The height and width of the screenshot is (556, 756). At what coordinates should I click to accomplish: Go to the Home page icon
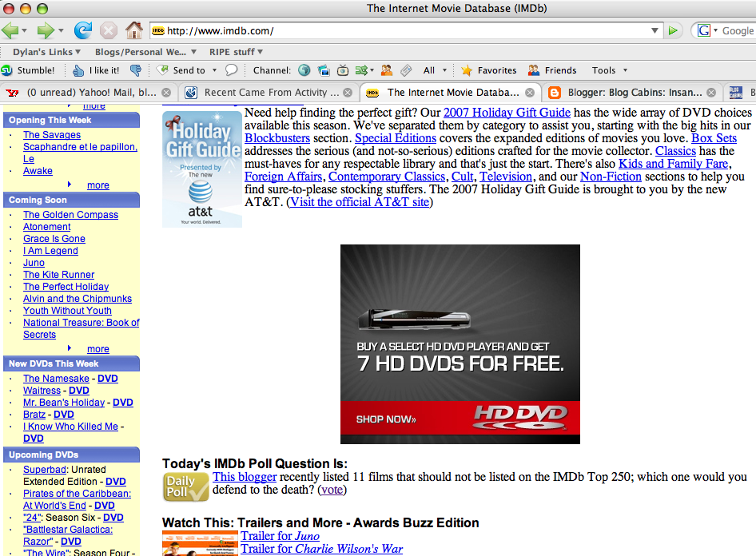(x=134, y=30)
